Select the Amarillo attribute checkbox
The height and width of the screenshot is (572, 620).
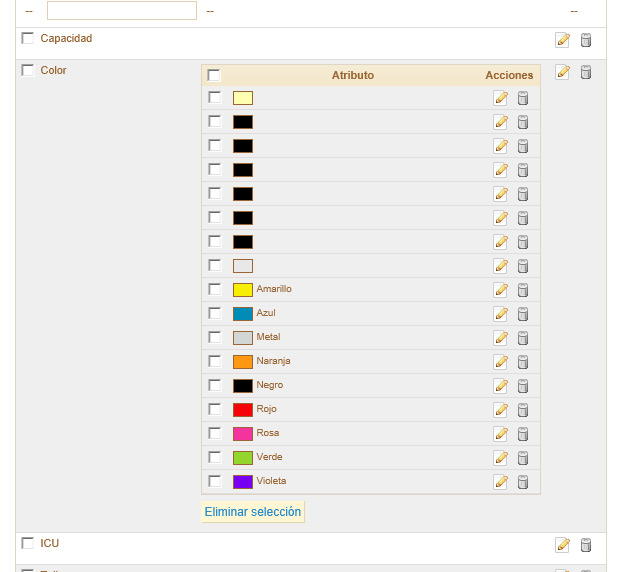[x=215, y=289]
